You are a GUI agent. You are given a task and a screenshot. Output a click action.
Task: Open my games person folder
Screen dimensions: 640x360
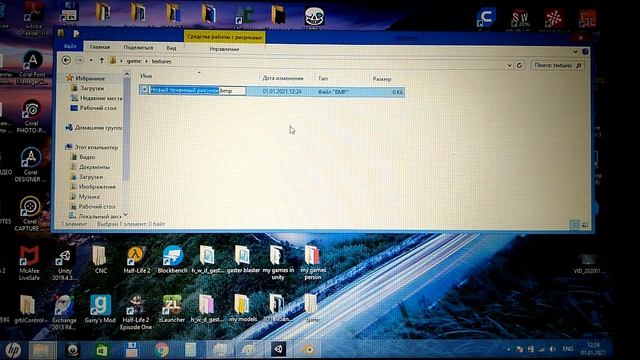(x=313, y=262)
